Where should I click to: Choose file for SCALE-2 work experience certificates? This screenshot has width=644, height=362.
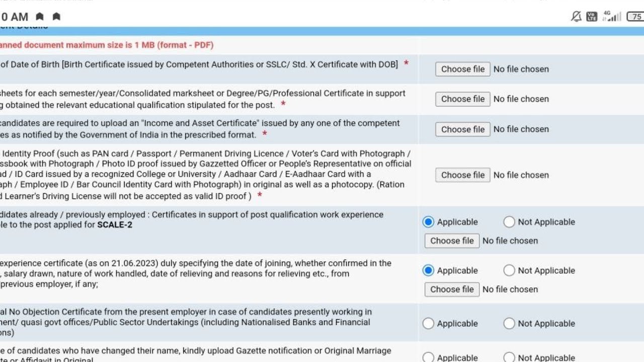pyautogui.click(x=452, y=241)
